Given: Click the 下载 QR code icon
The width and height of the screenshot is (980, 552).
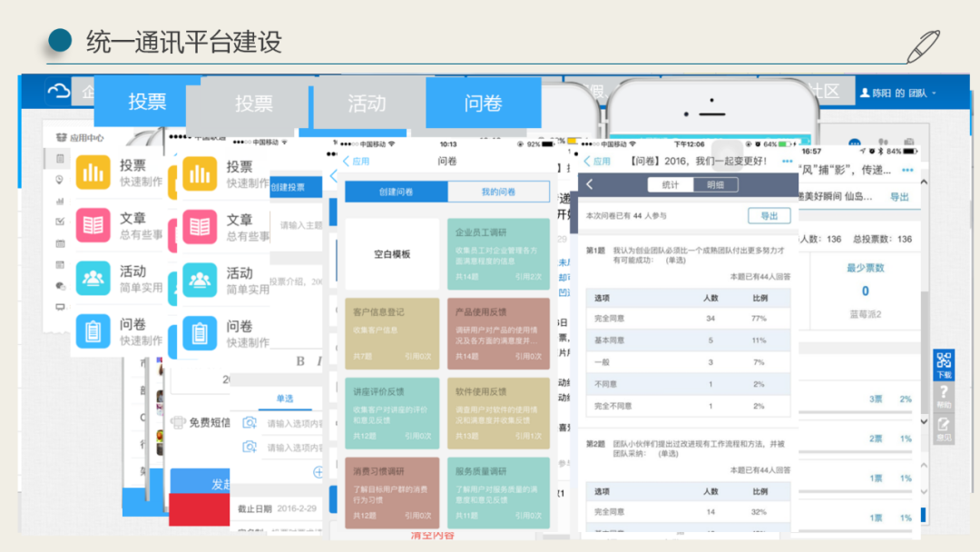Looking at the screenshot, I should tap(944, 364).
